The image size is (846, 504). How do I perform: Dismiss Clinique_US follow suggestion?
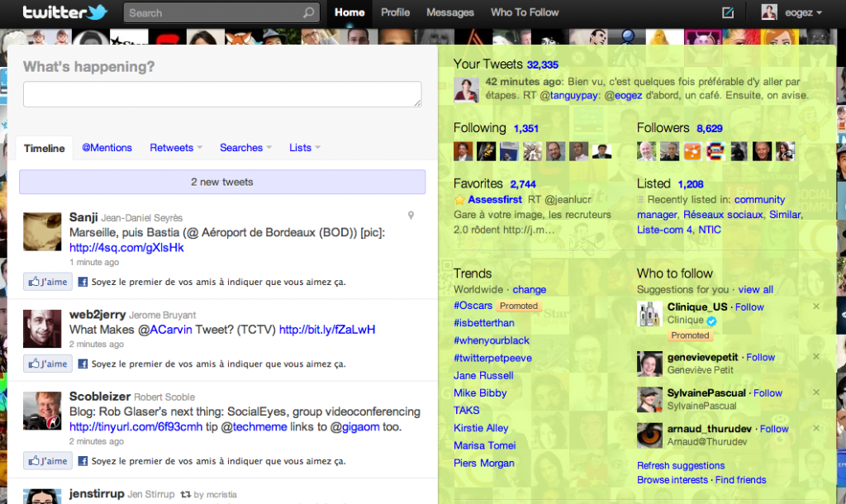click(816, 307)
